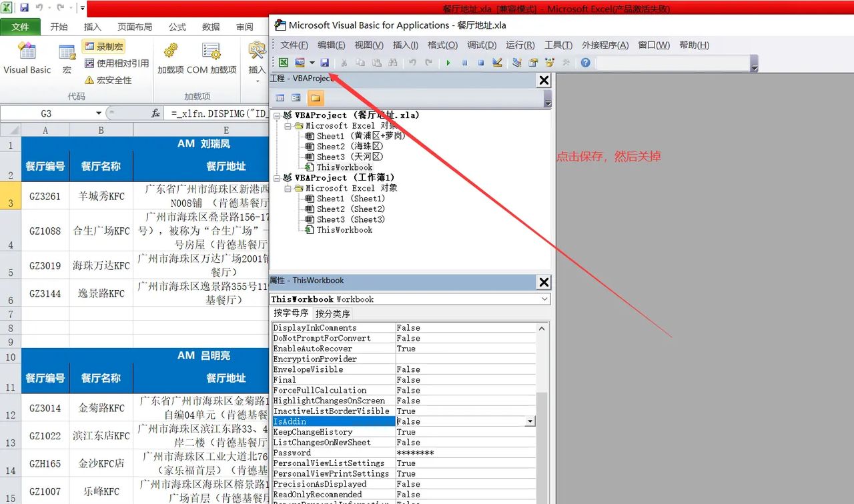Open 运行(R) menu in VBA editor

520,45
